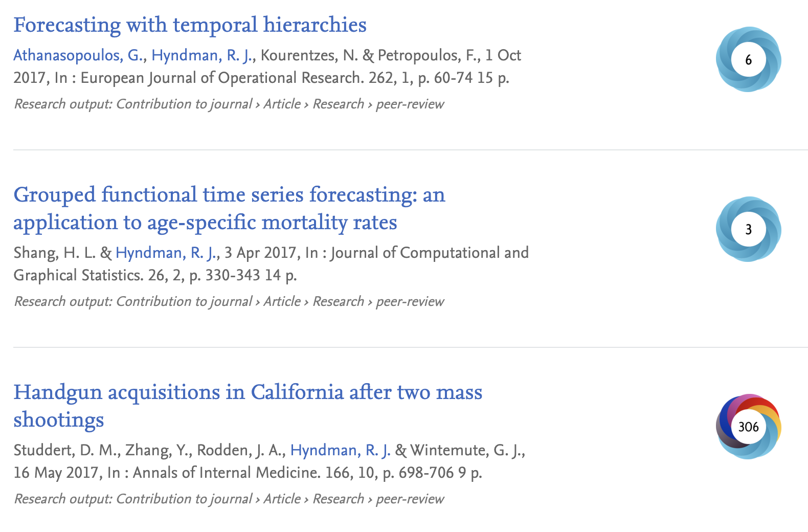Click the Annals of Internal Medicine journal name

click(226, 473)
